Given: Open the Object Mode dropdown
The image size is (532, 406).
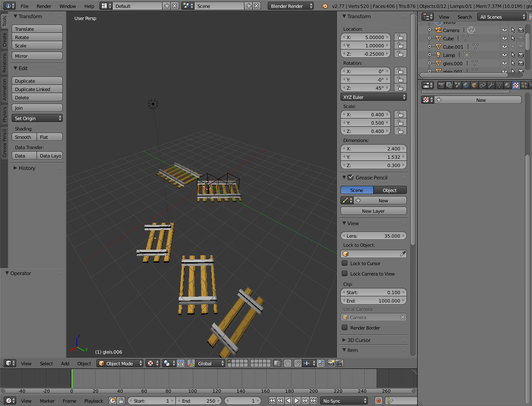Looking at the screenshot, I should coord(120,363).
